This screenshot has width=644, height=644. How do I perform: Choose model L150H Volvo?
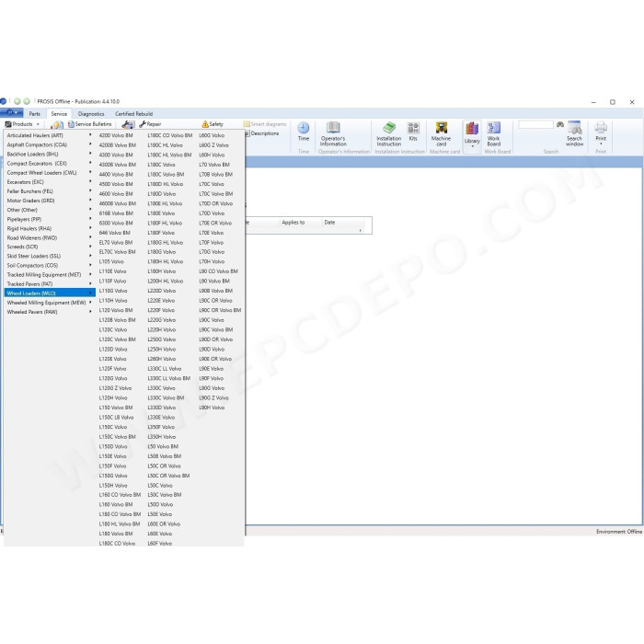click(113, 486)
